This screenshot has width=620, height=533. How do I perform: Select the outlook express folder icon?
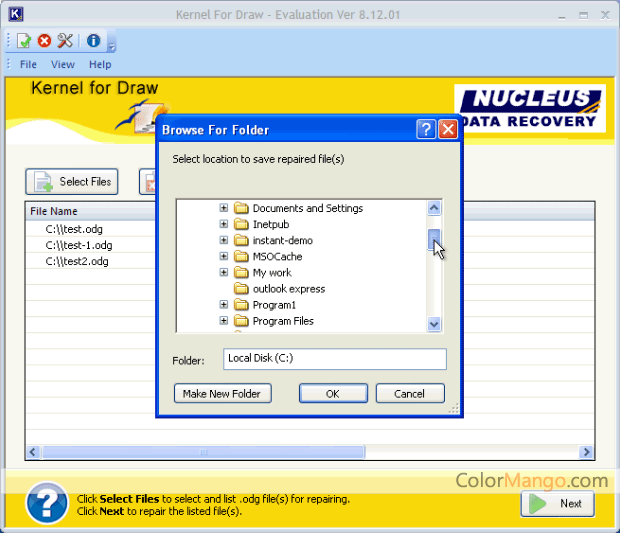coord(241,289)
